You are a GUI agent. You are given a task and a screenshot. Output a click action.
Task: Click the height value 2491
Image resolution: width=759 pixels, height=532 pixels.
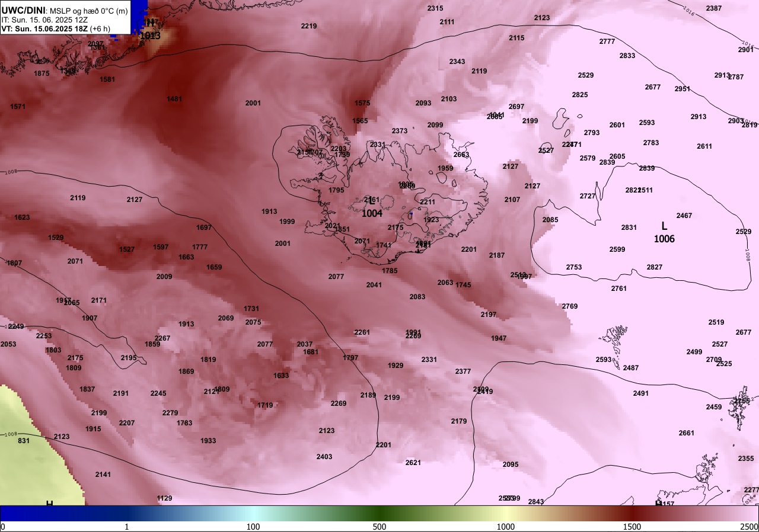pos(641,393)
